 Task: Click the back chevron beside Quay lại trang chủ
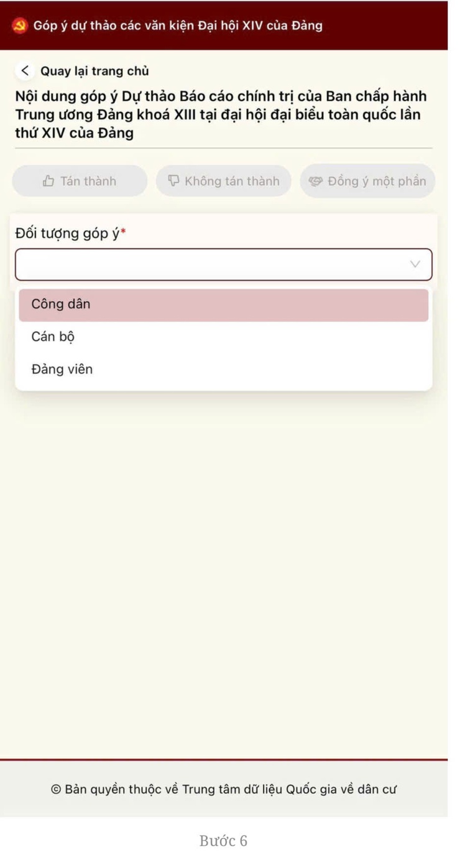25,70
